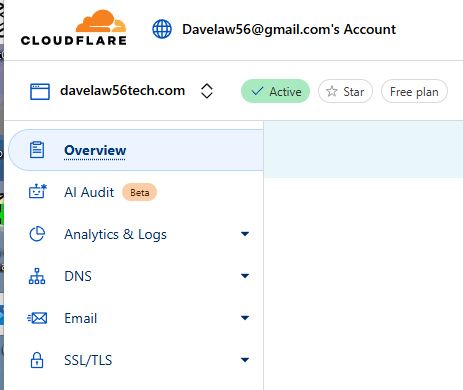Click the star icon inside the Star button

click(332, 91)
